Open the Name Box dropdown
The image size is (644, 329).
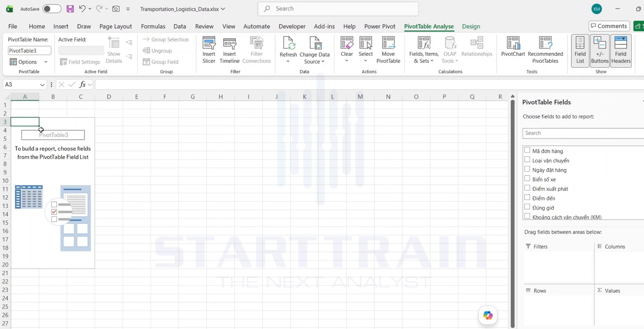[42, 85]
